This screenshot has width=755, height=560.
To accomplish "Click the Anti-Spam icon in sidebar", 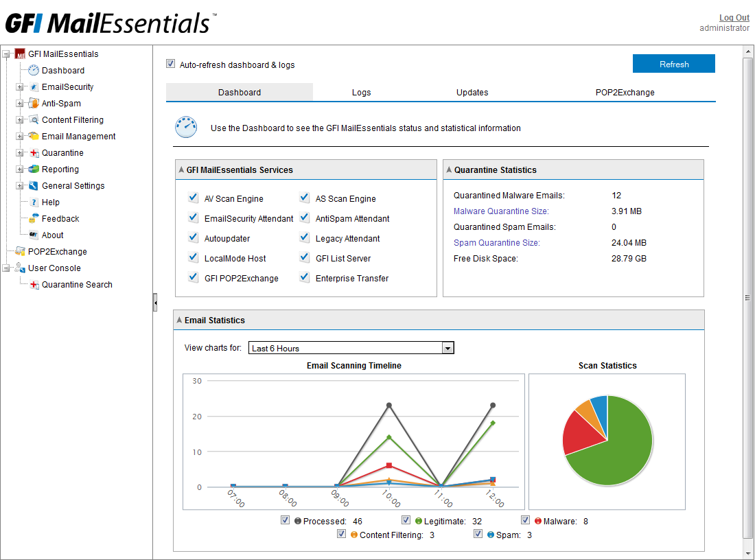I will tap(34, 104).
